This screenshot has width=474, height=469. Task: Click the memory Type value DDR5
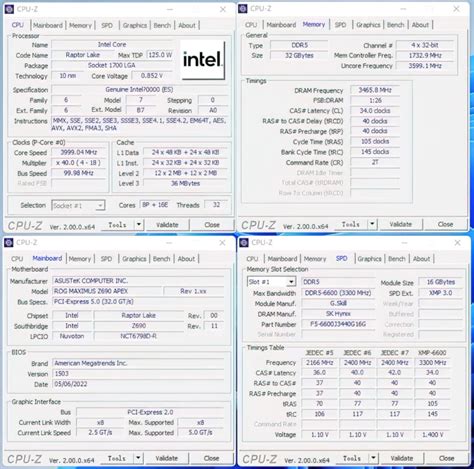[299, 45]
